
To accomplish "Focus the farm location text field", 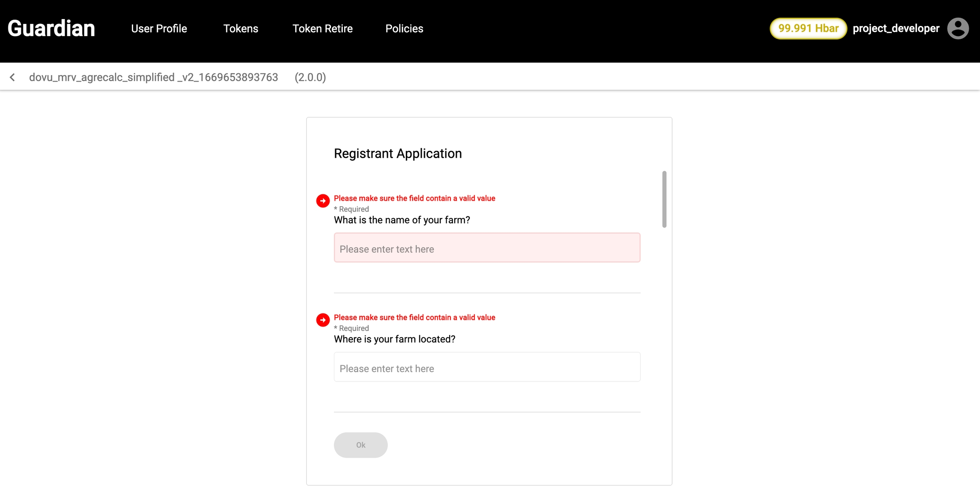I will [x=487, y=367].
